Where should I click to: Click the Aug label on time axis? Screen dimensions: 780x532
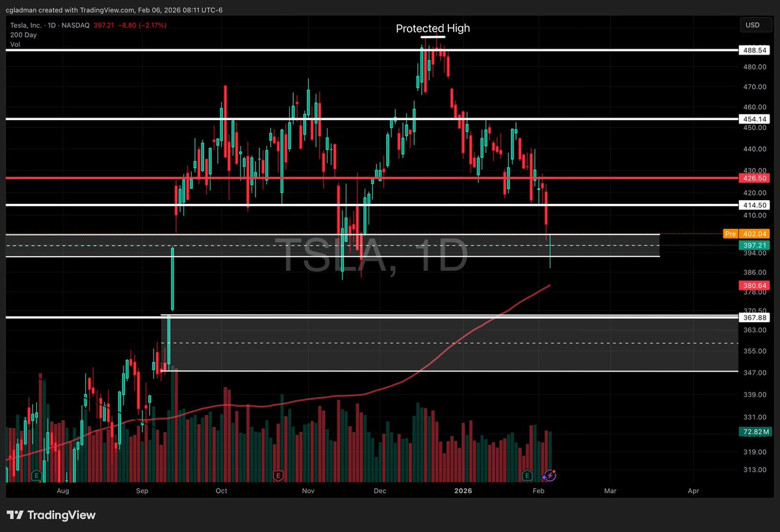click(x=63, y=490)
